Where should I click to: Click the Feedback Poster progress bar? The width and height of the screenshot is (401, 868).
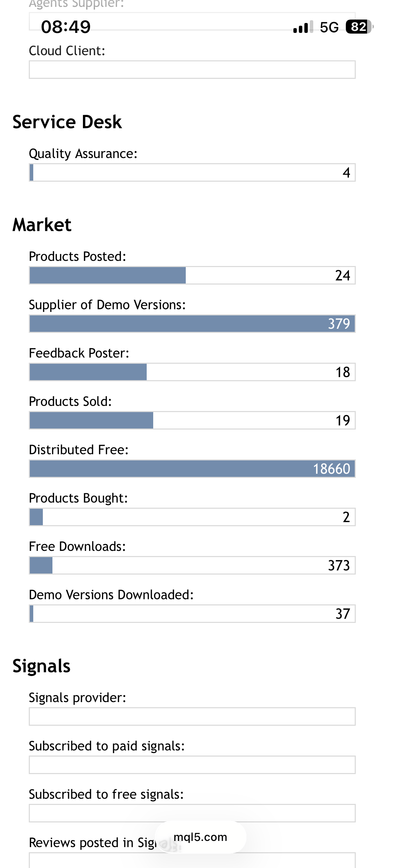click(x=192, y=372)
